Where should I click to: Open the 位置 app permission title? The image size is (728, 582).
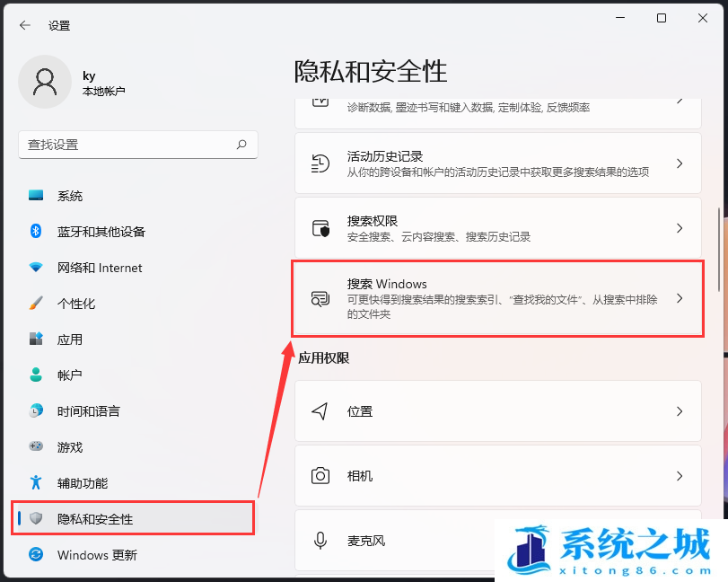pyautogui.click(x=360, y=411)
